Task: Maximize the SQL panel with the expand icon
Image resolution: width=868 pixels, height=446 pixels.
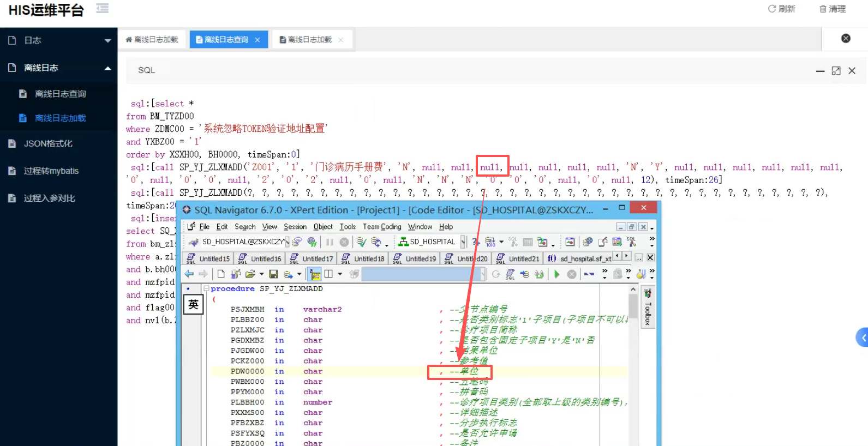Action: coord(836,71)
